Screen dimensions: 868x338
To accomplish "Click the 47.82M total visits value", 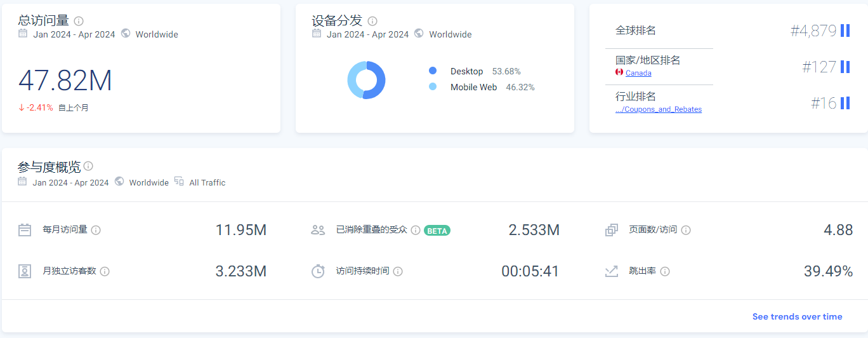I will 65,81.
